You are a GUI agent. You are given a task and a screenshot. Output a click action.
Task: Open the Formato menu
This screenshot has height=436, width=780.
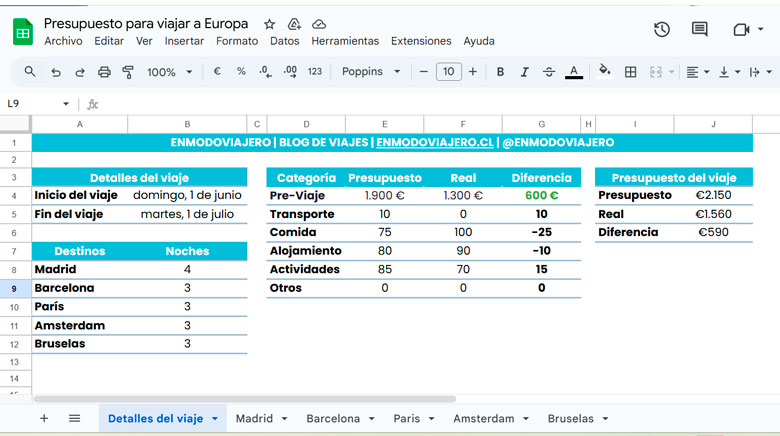(237, 41)
